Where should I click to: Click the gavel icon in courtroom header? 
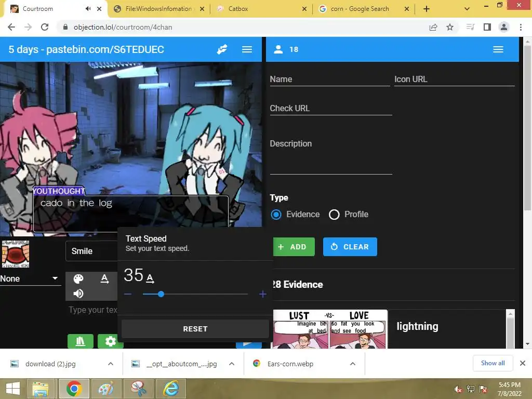[x=222, y=49]
